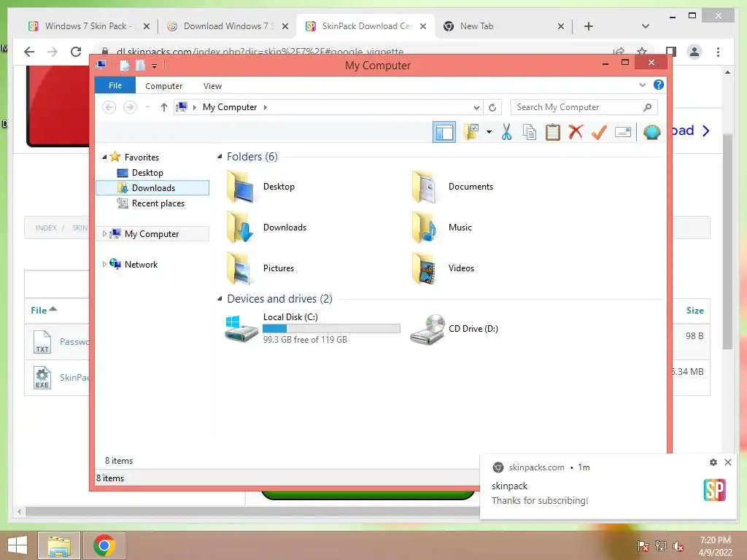Open dropdown arrow beside folder options icon
The width and height of the screenshot is (747, 560).
[x=489, y=132]
